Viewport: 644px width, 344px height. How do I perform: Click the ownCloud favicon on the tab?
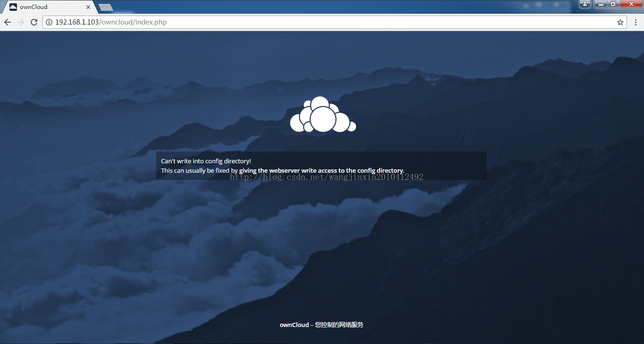pyautogui.click(x=13, y=7)
